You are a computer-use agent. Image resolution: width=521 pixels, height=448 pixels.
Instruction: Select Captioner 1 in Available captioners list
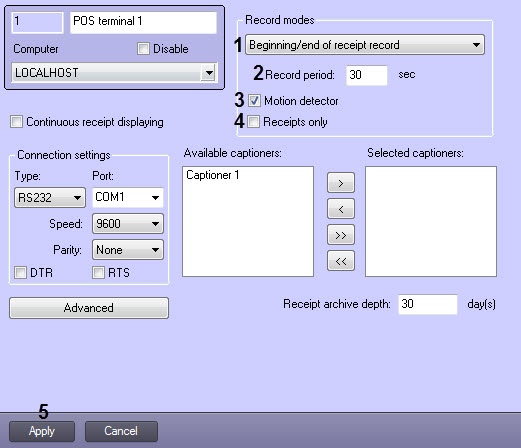click(x=213, y=175)
